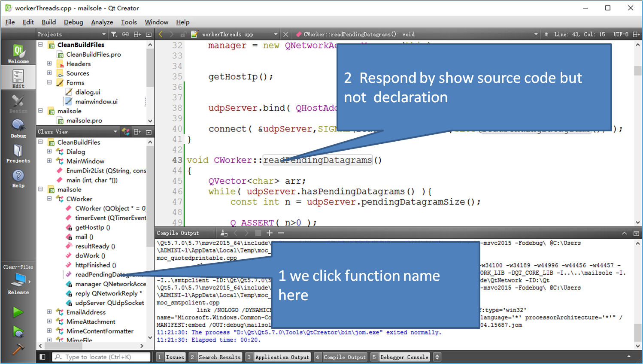Toggle class view hierarchy icon
The width and height of the screenshot is (643, 364).
click(126, 132)
